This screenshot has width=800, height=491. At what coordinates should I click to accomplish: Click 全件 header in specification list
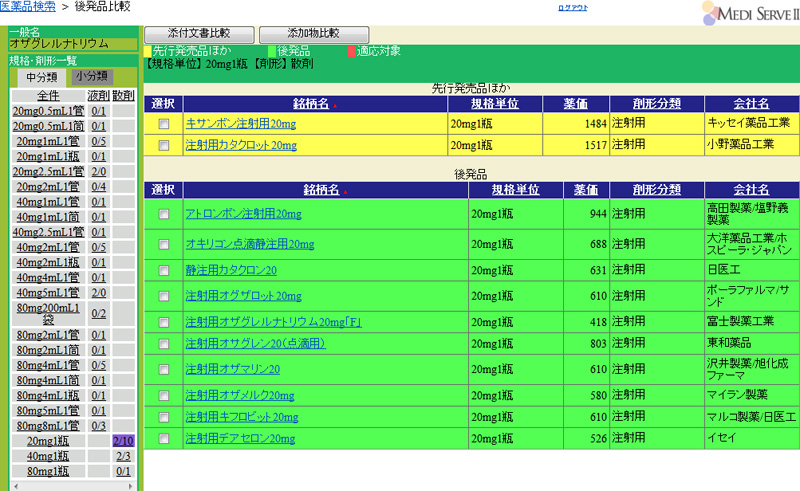point(48,96)
